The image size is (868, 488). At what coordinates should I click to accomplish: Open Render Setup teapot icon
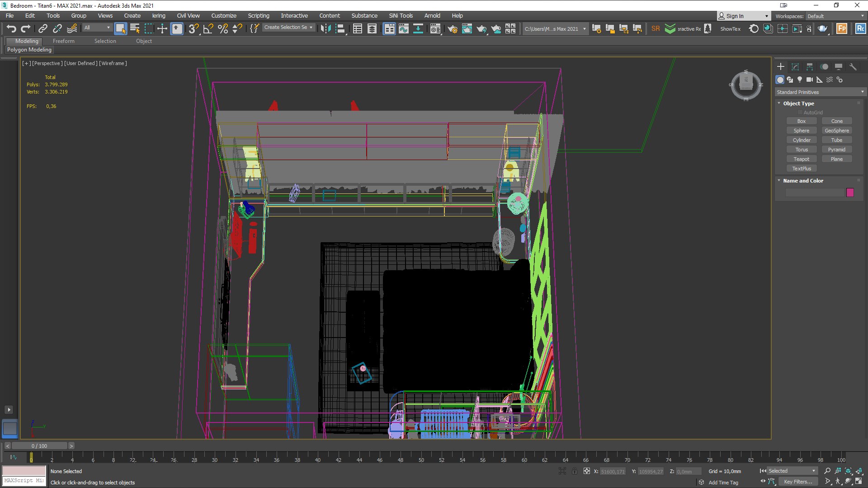pos(452,29)
